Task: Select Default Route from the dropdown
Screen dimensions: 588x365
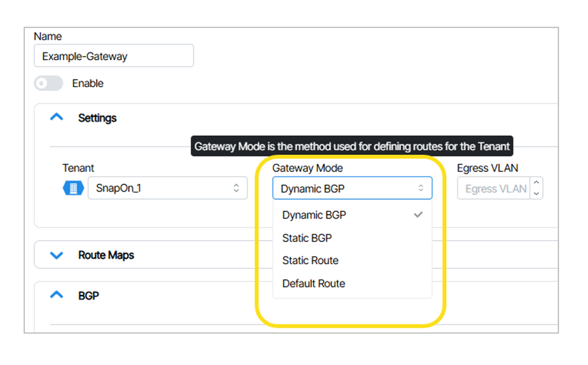Action: pyautogui.click(x=313, y=283)
